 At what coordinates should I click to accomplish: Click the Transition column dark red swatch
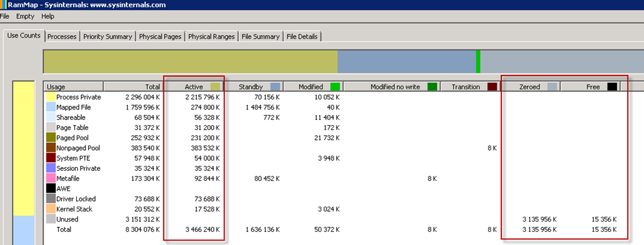coord(493,87)
